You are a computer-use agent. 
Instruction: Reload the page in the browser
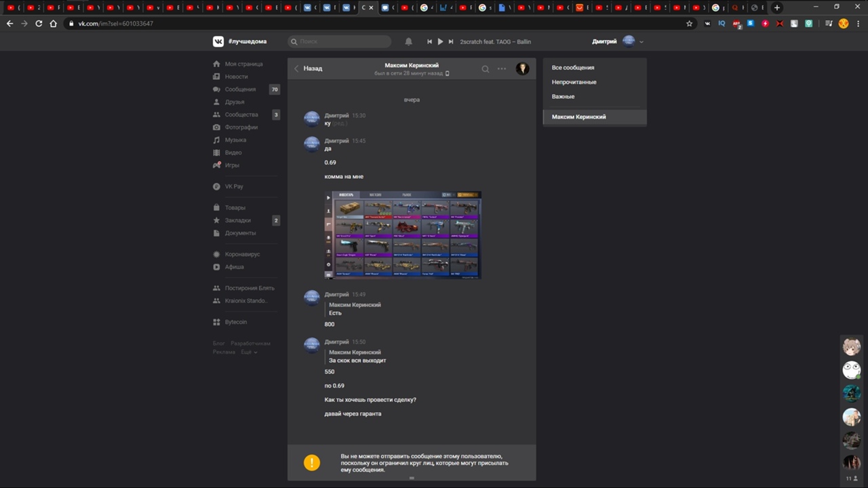coord(39,24)
